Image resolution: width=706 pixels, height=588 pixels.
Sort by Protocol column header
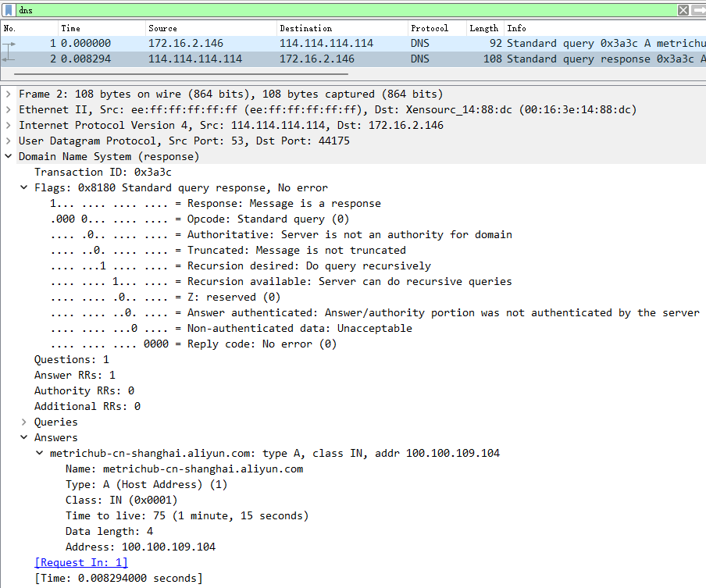click(x=437, y=28)
